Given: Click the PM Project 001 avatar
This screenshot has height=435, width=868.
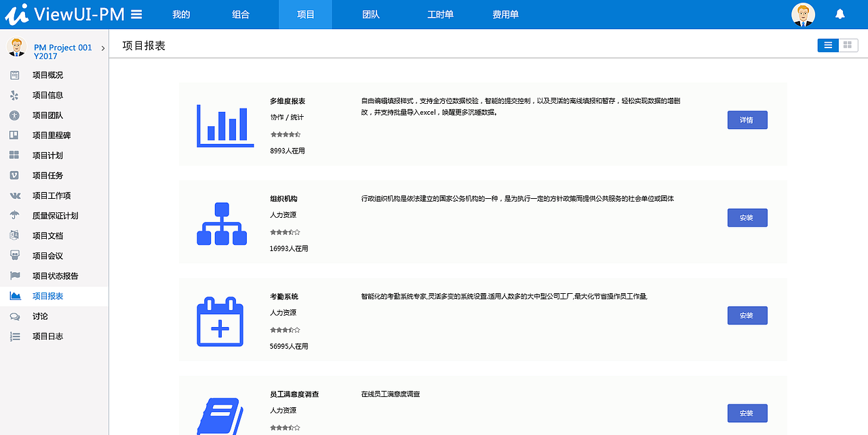Looking at the screenshot, I should point(16,47).
